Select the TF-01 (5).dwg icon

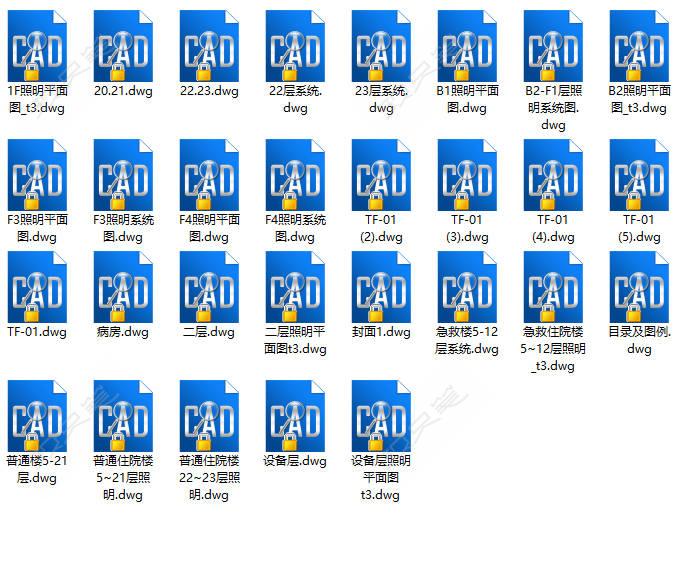639,175
